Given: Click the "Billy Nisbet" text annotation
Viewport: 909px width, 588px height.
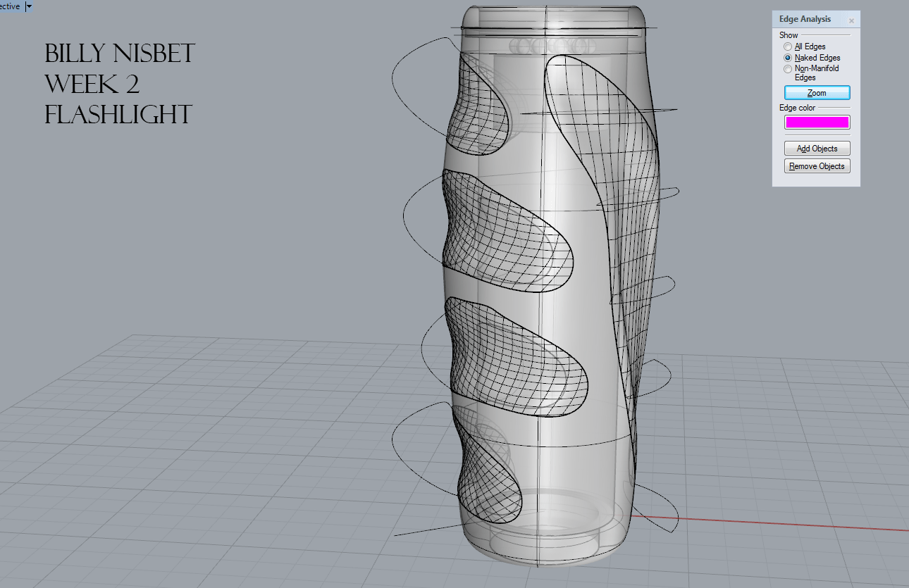Looking at the screenshot, I should click(120, 54).
